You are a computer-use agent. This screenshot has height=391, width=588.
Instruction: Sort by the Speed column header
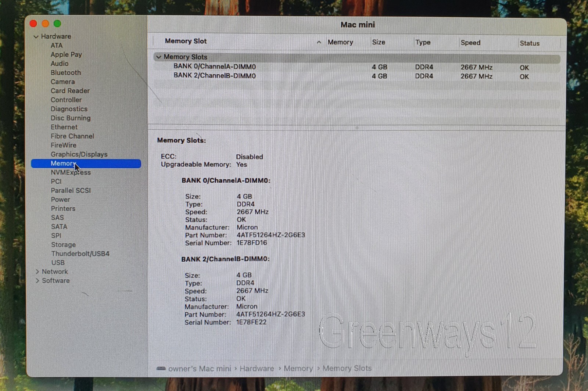coord(470,43)
